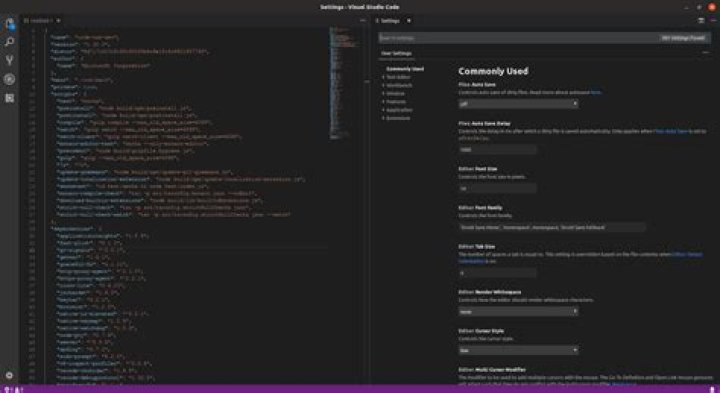The width and height of the screenshot is (720, 393).
Task: Close the left JSON file tab
Action: tap(58, 21)
